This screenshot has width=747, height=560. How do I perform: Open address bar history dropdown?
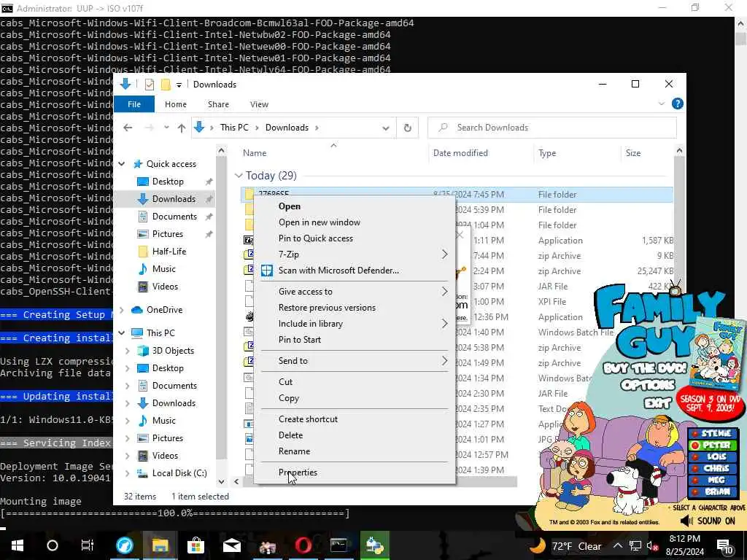tap(386, 128)
